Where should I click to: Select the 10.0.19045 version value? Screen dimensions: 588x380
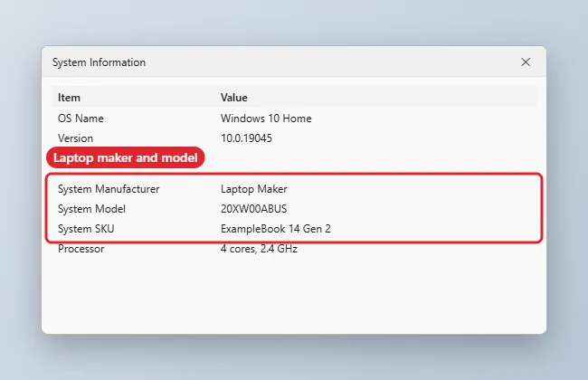click(246, 138)
